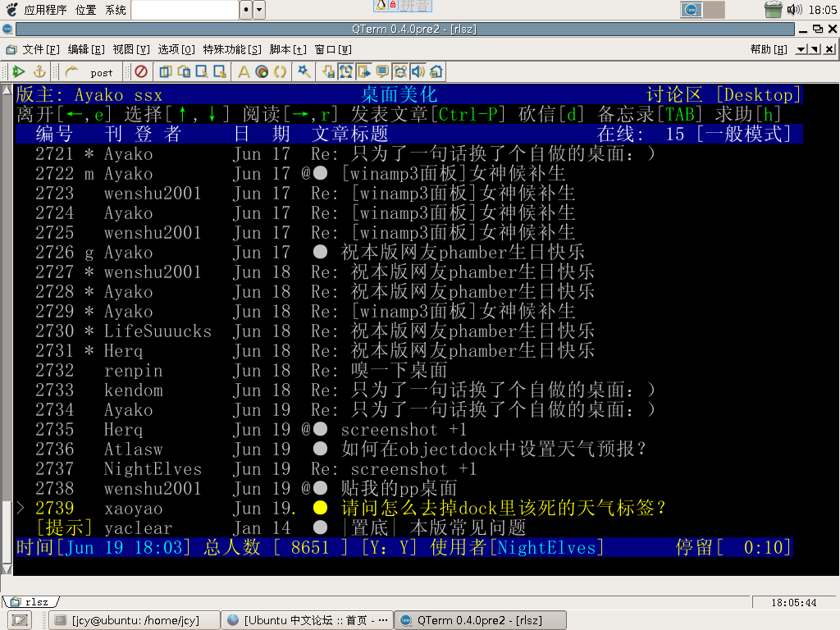The width and height of the screenshot is (840, 630).
Task: Click QTerm 0.4.0pre2 taskbar button
Action: pos(481,620)
